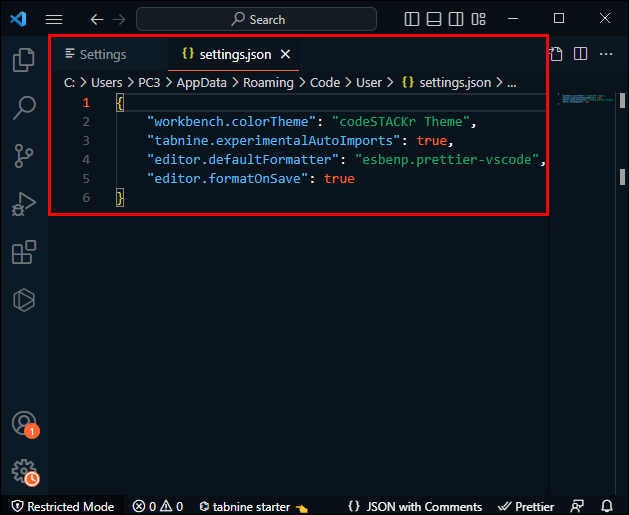Click the tabnine starter status item
629x515 pixels.
(254, 507)
